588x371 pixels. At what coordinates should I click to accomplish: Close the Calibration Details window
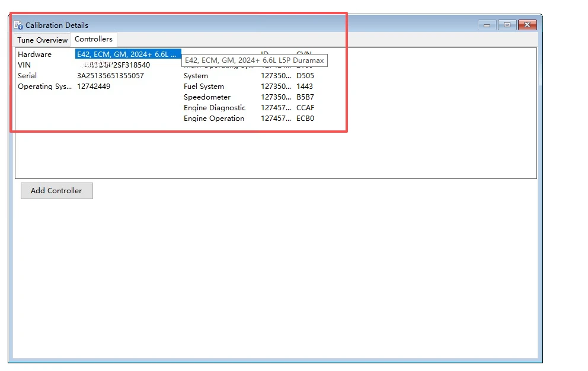(x=528, y=25)
